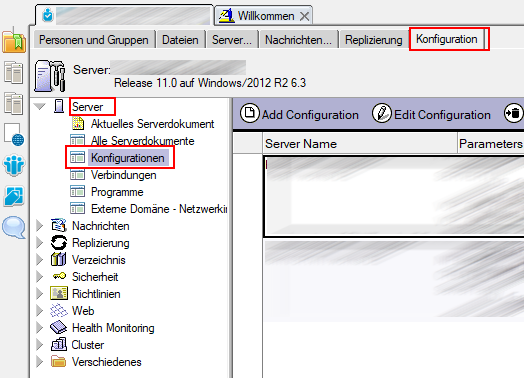Click the Verzeichnis books icon

[x=59, y=259]
